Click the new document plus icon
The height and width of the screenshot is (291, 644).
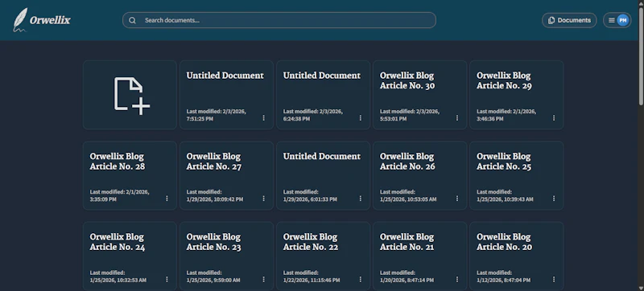click(132, 96)
